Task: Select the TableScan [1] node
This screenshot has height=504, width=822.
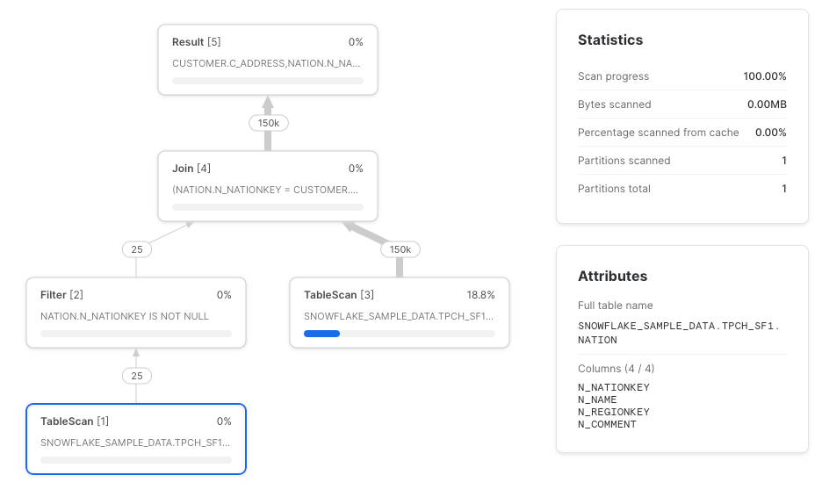Action: tap(136, 439)
